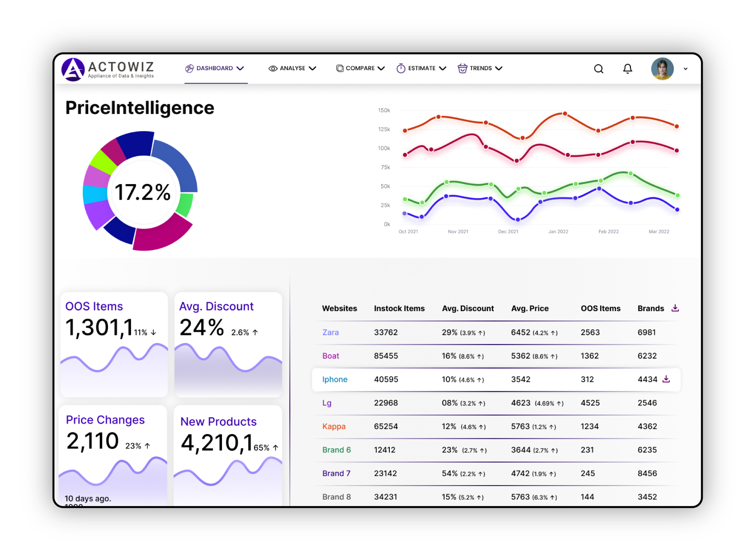The height and width of the screenshot is (560, 755).
Task: Click the Nov 2021 axis label
Action: (x=458, y=232)
